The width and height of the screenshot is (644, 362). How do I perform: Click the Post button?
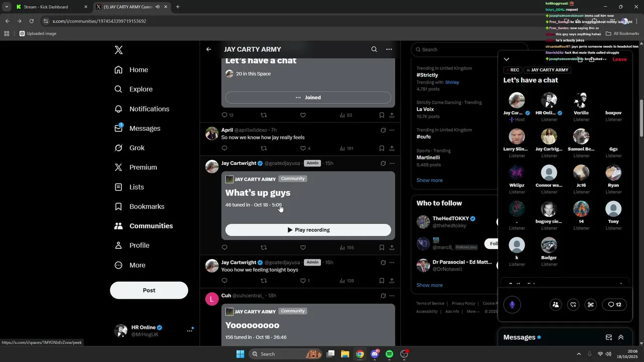tap(149, 290)
